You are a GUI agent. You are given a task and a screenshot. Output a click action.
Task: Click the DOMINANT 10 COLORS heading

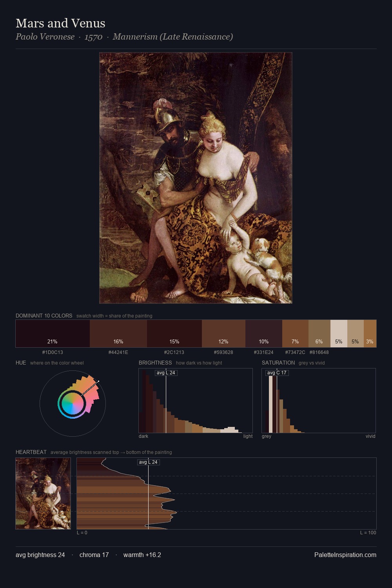(44, 316)
